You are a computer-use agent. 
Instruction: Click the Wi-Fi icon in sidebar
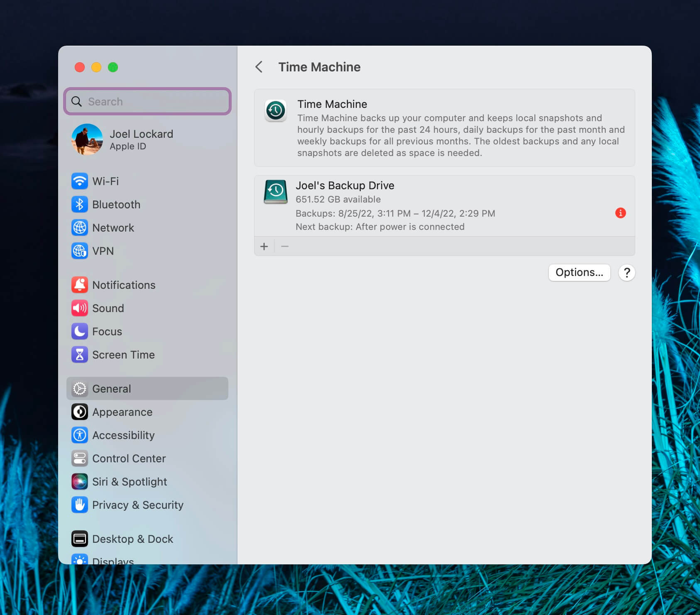coord(79,181)
